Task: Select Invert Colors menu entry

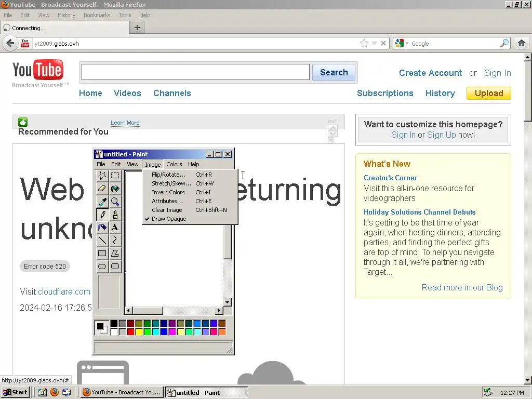Action: (x=190, y=192)
